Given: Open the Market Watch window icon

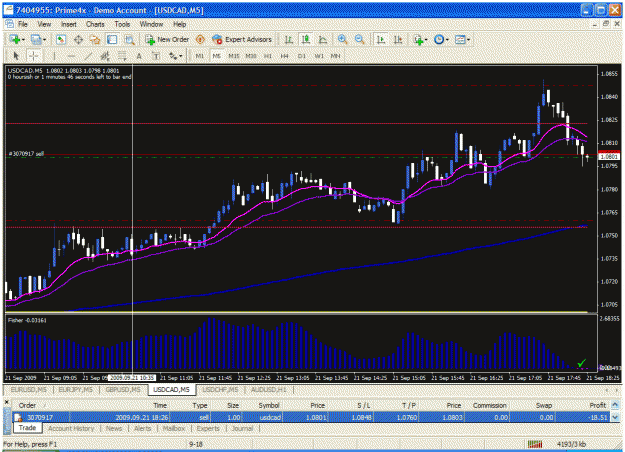Looking at the screenshot, I should (61, 39).
